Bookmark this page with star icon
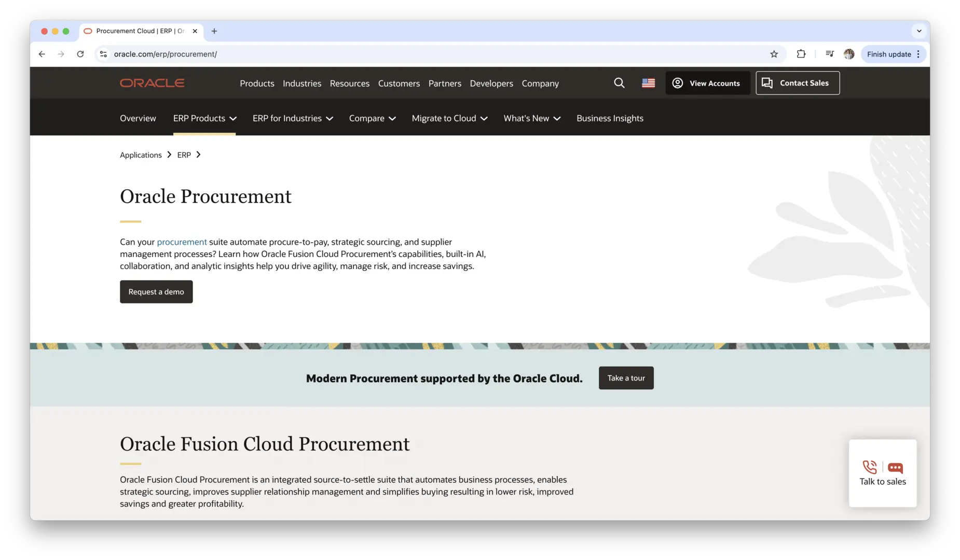This screenshot has height=560, width=960. pos(774,54)
